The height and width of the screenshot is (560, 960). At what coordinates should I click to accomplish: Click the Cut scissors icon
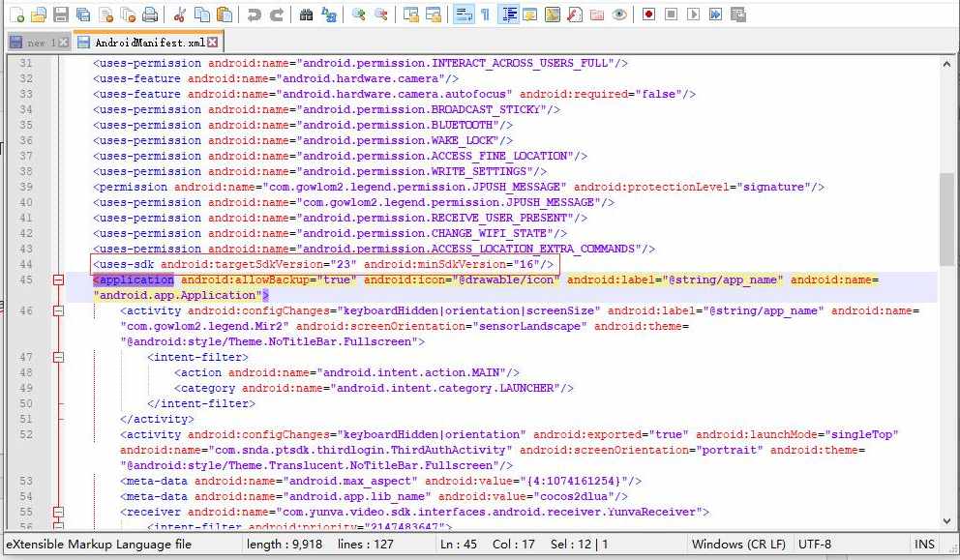coord(179,15)
